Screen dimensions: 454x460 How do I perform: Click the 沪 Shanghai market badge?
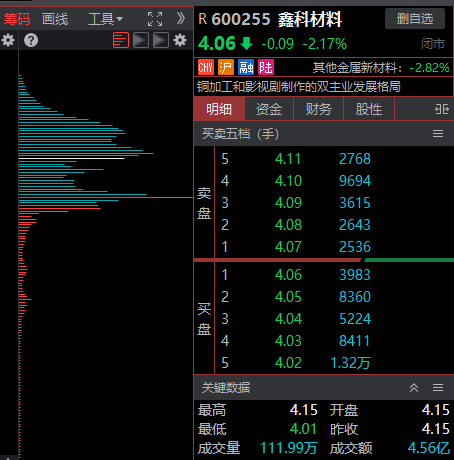coord(226,68)
